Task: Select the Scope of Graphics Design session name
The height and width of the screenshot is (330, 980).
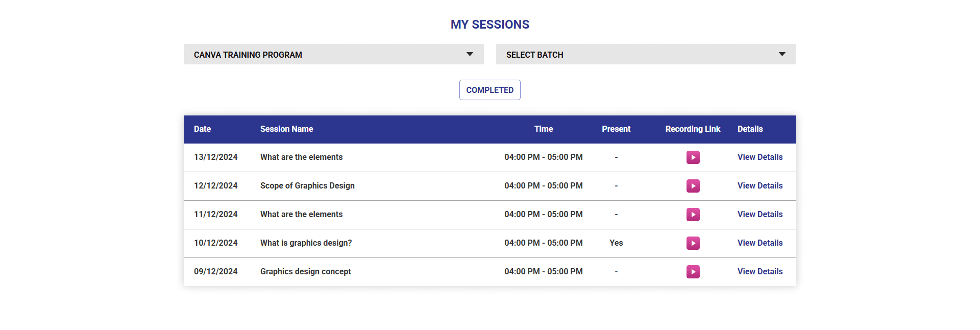Action: [x=307, y=186]
